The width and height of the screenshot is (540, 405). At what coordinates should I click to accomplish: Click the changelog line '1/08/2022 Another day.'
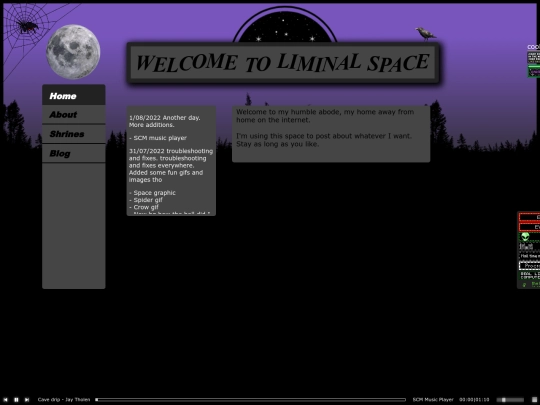coord(165,117)
